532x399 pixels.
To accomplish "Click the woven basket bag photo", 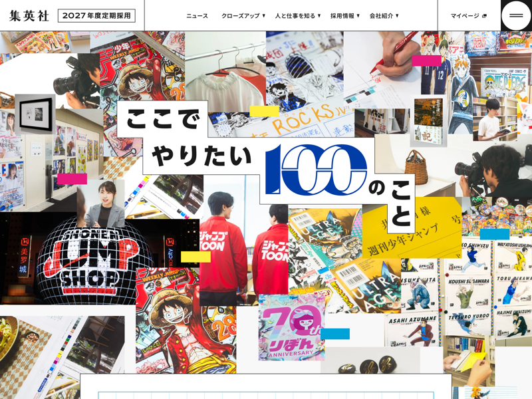I will pos(416,168).
